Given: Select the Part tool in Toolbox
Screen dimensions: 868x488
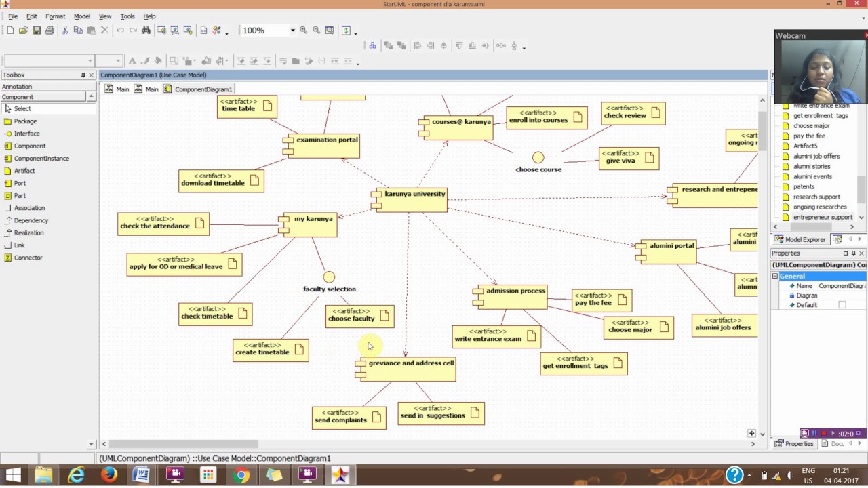Looking at the screenshot, I should point(20,195).
